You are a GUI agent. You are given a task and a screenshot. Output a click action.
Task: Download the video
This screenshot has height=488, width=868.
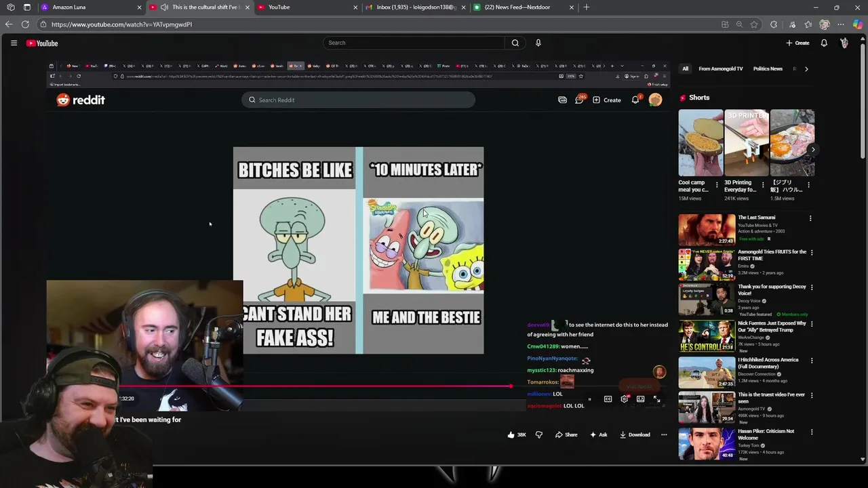pyautogui.click(x=635, y=434)
